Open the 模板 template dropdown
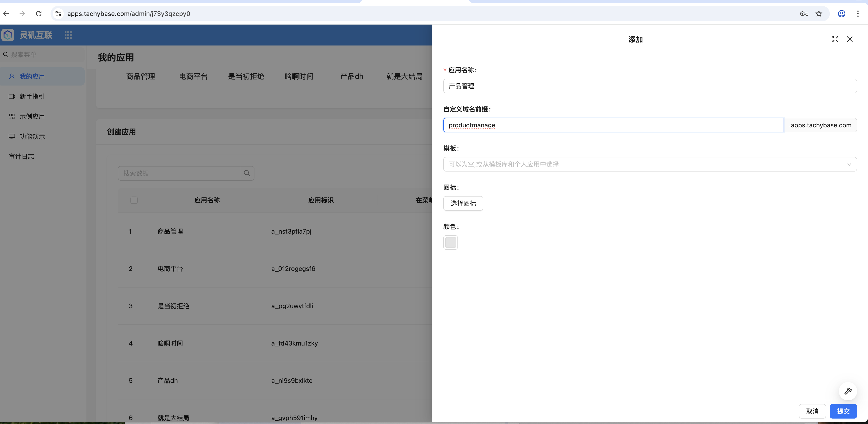The image size is (868, 424). click(649, 164)
